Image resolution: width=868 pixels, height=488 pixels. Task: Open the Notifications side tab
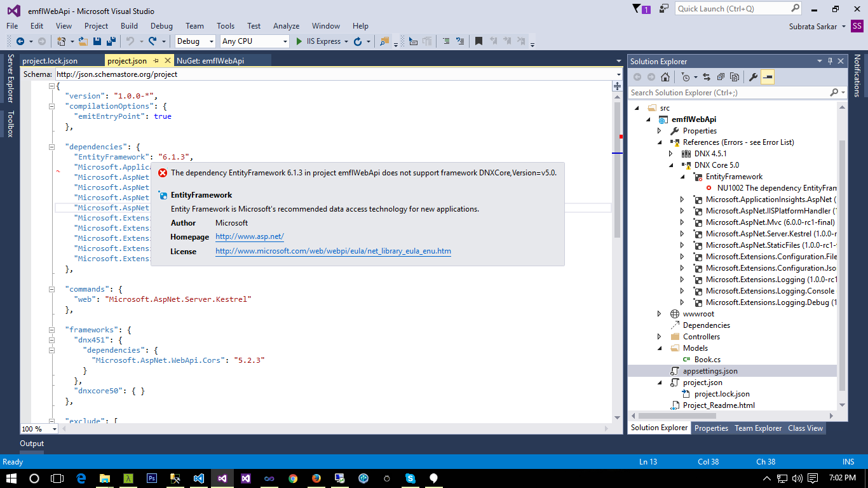tap(857, 76)
